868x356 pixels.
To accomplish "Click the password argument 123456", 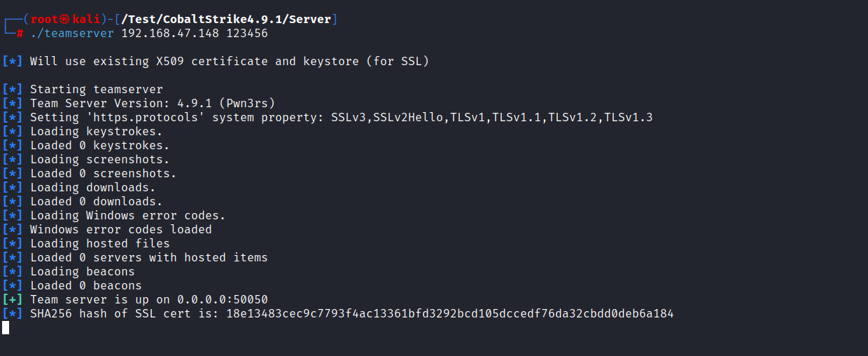I will [247, 34].
